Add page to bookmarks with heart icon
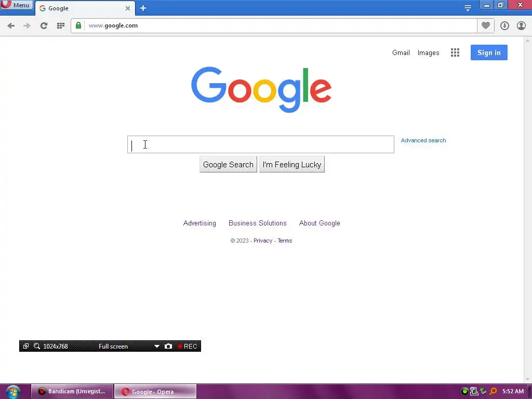This screenshot has height=399, width=532. click(486, 25)
